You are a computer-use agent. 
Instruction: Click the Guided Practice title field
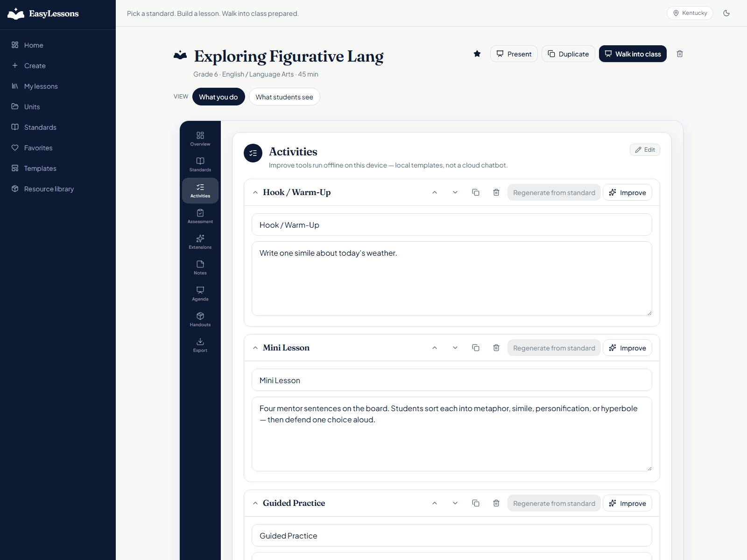[x=452, y=535]
